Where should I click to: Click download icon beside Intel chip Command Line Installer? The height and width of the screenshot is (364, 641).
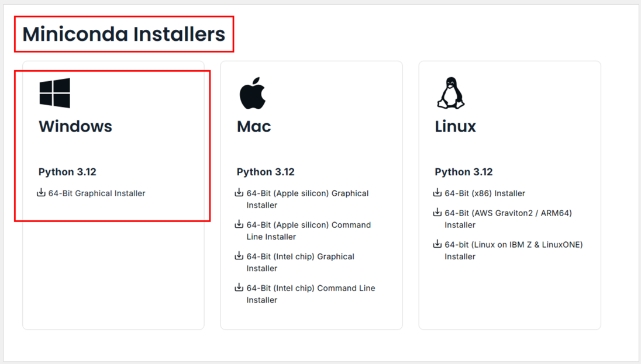tap(239, 287)
